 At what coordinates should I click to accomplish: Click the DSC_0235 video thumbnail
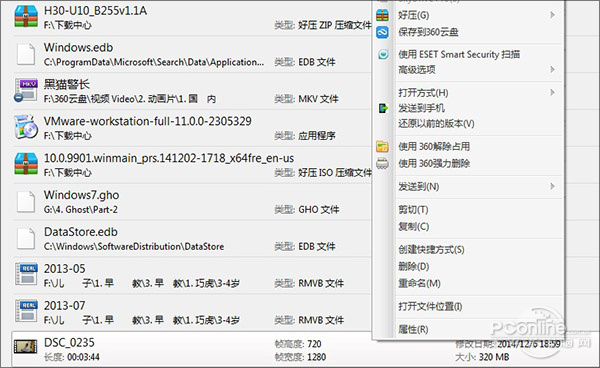pos(25,347)
